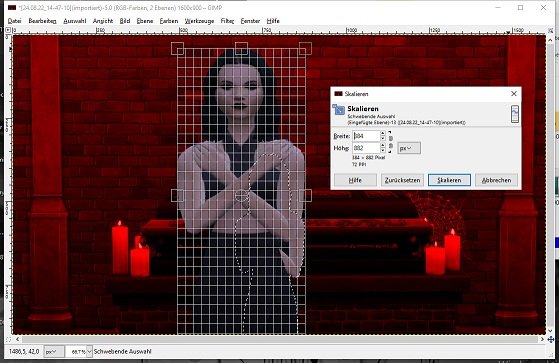Viewport: 559px width, 363px height.
Task: Open the Hilfe menu in menu bar
Action: click(273, 21)
